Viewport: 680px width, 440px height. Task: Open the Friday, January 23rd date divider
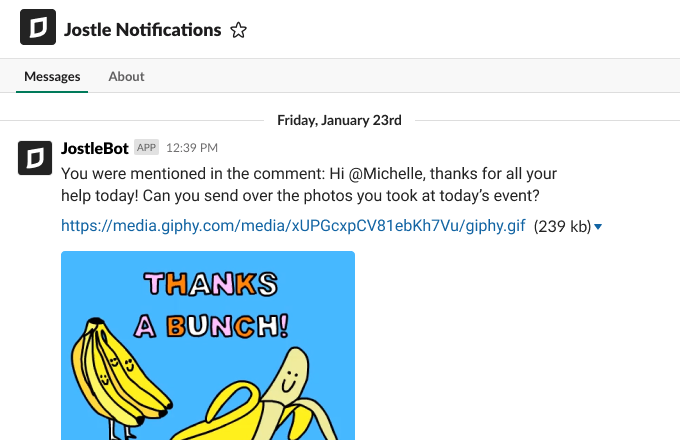[x=339, y=120]
